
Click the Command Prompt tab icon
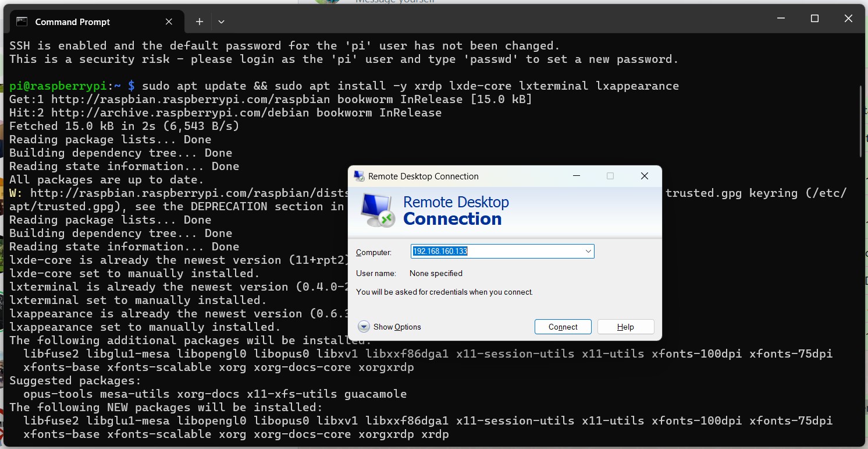click(x=22, y=22)
